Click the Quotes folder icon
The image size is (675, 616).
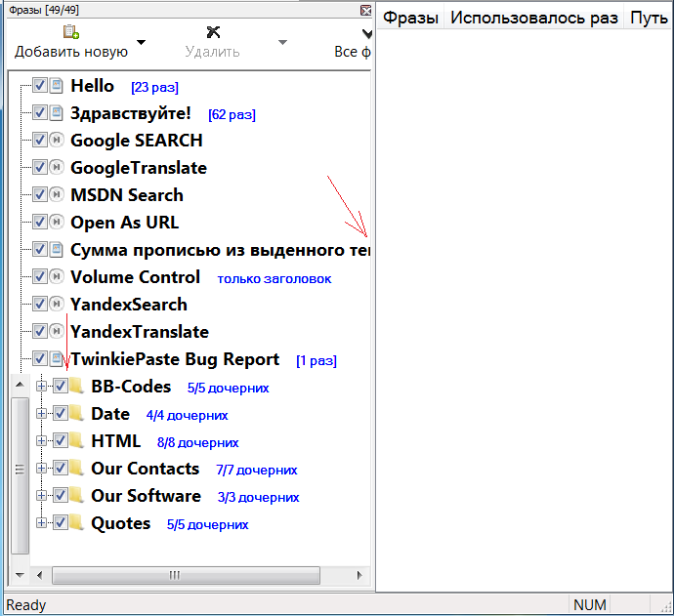pos(76,522)
